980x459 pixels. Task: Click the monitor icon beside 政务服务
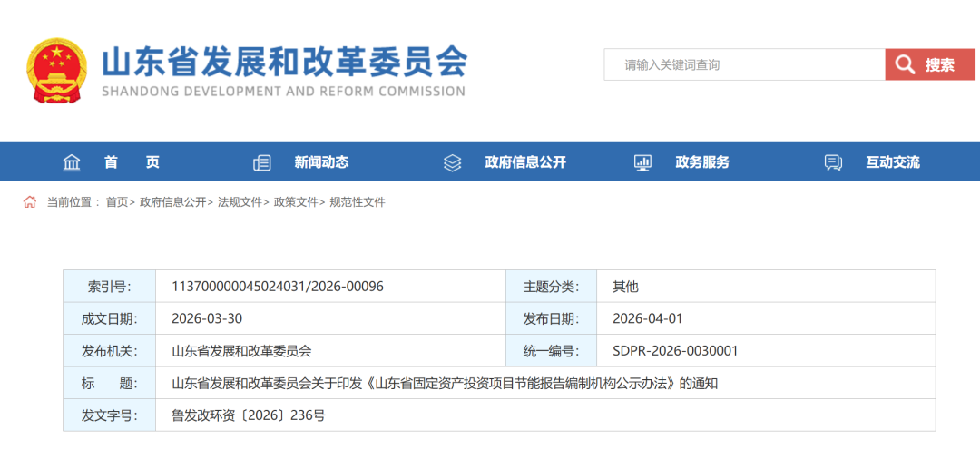642,162
